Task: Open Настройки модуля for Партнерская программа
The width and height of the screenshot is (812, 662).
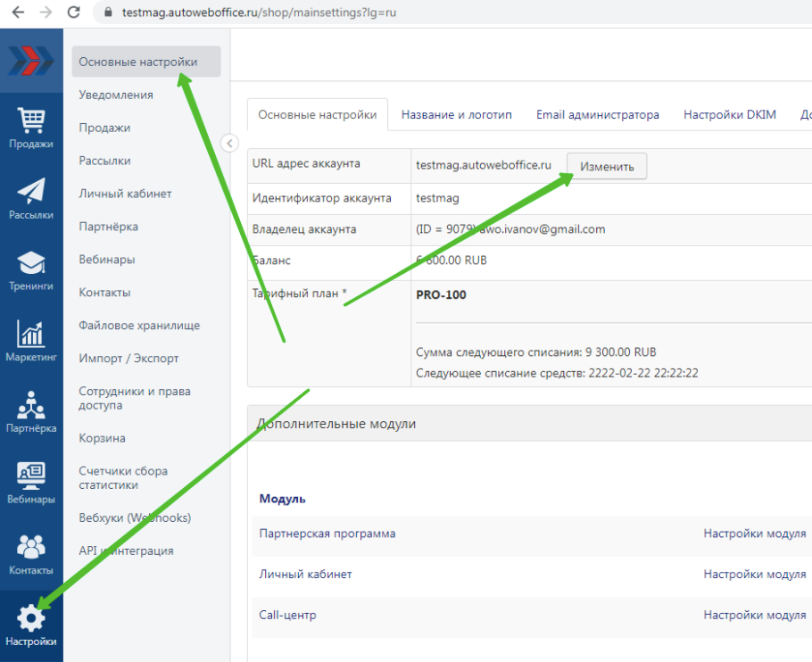Action: 755,534
